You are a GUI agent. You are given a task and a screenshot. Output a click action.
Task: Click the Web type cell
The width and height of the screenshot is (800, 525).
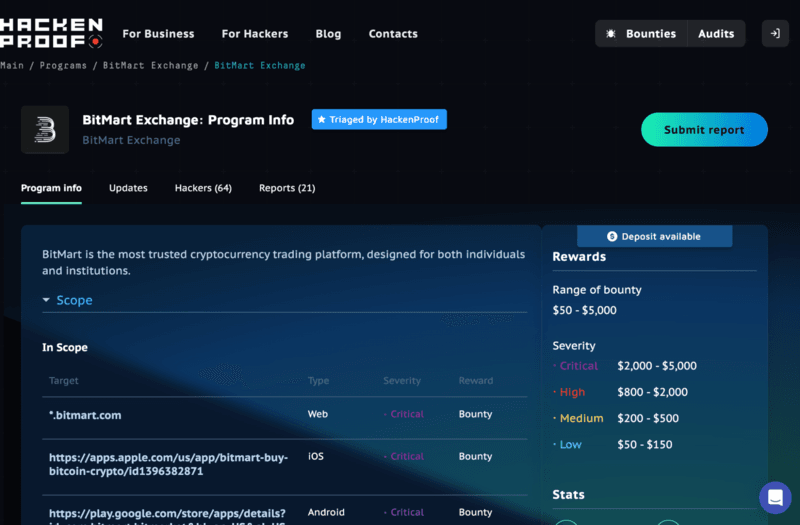click(x=318, y=414)
